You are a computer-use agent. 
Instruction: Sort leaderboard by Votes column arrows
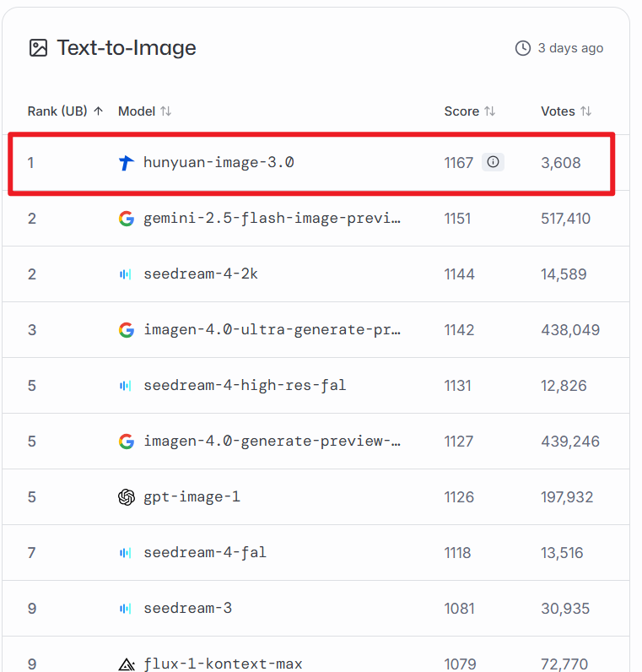(585, 111)
